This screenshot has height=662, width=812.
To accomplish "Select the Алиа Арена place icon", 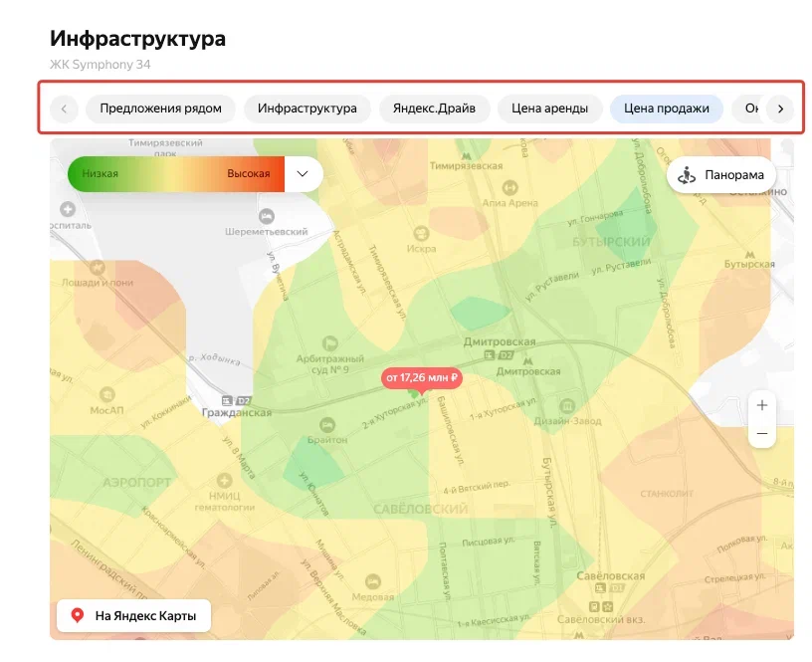I will (x=510, y=187).
